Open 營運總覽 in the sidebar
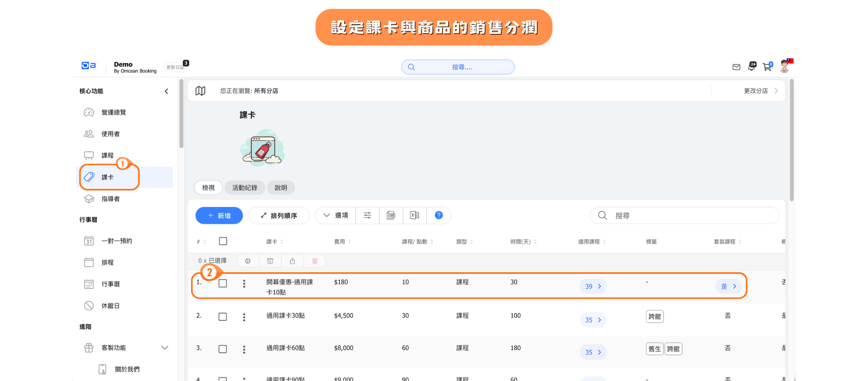The width and height of the screenshot is (868, 381). tap(114, 112)
